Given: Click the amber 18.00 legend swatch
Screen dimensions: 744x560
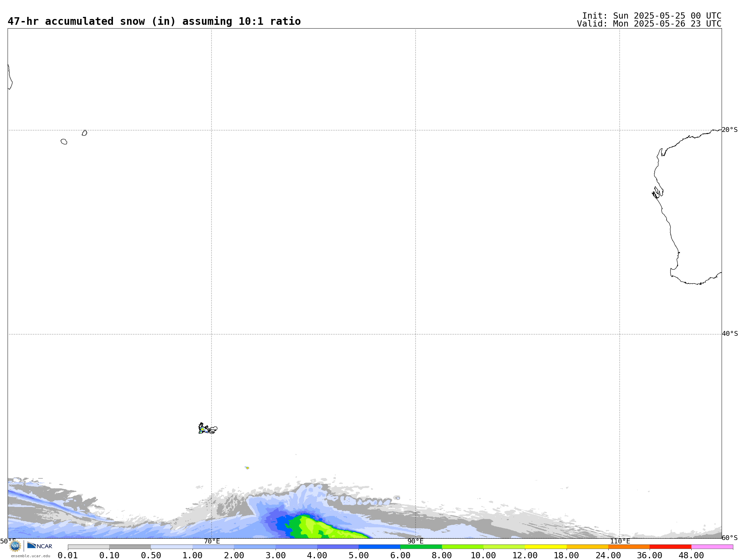Looking at the screenshot, I should coord(587,547).
